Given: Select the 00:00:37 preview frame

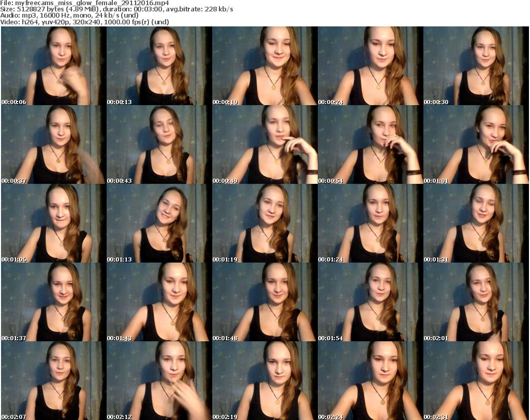Looking at the screenshot, I should 53,144.
